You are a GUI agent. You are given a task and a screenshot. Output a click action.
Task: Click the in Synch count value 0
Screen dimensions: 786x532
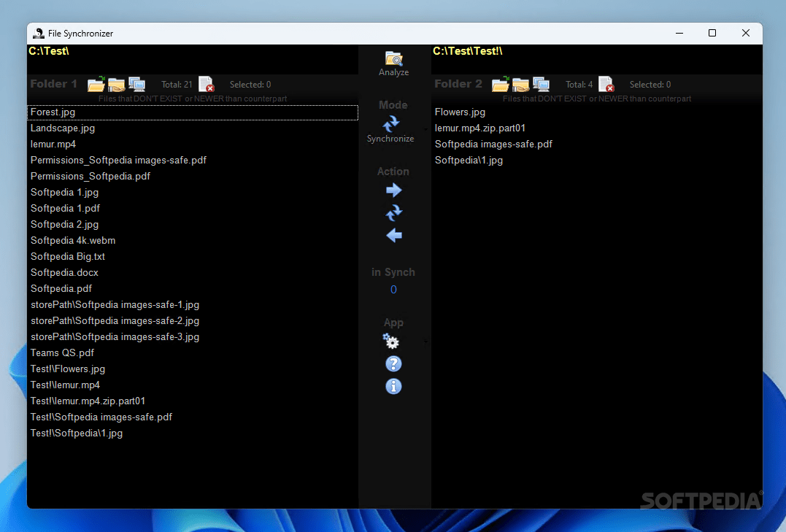393,289
